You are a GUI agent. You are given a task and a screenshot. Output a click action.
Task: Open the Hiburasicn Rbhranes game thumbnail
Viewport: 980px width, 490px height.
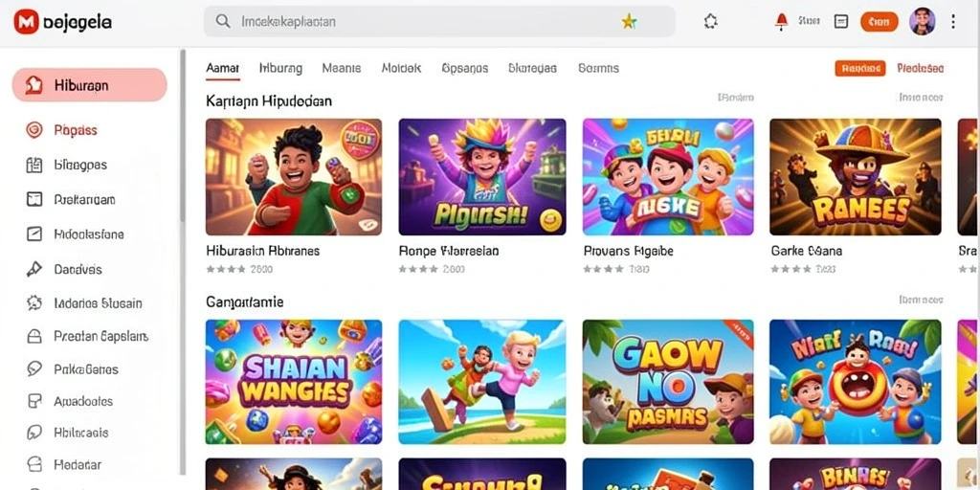click(x=294, y=177)
